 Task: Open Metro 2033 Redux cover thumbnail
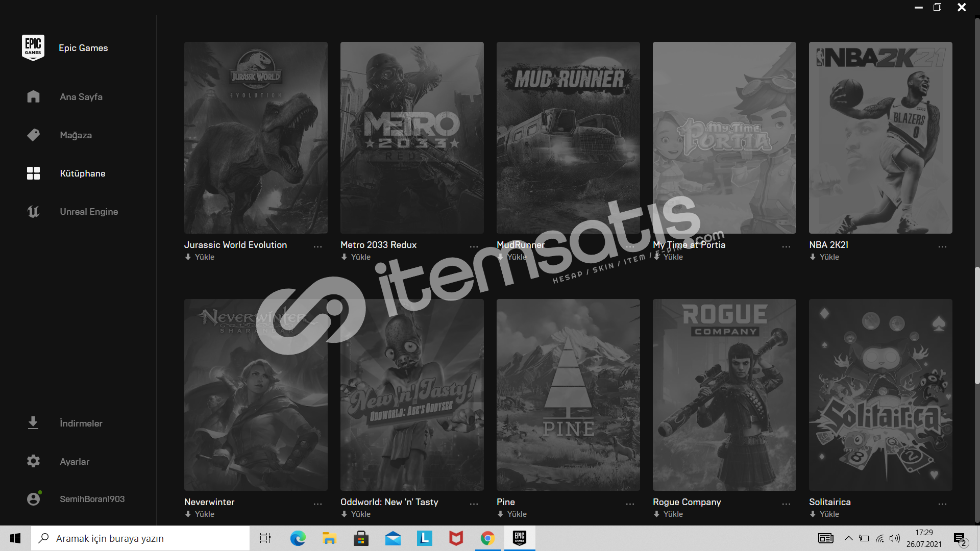pyautogui.click(x=412, y=138)
